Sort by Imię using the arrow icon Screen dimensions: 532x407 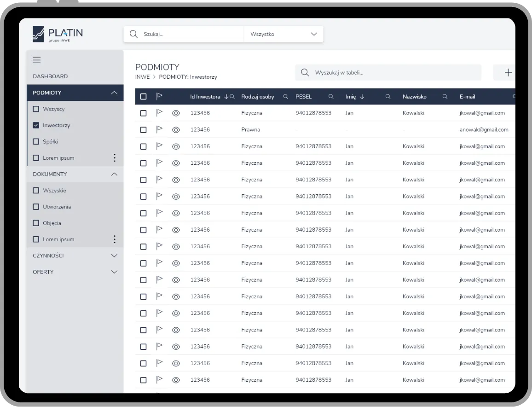[x=362, y=97]
